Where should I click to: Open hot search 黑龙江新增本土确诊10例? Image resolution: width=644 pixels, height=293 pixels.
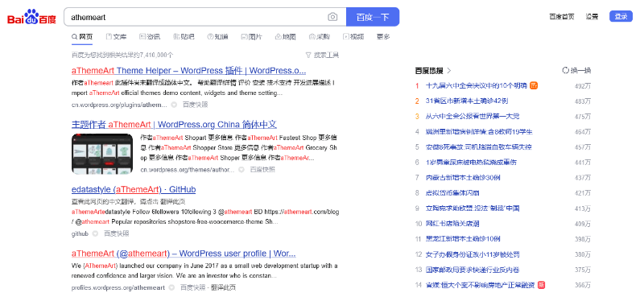pos(463,239)
